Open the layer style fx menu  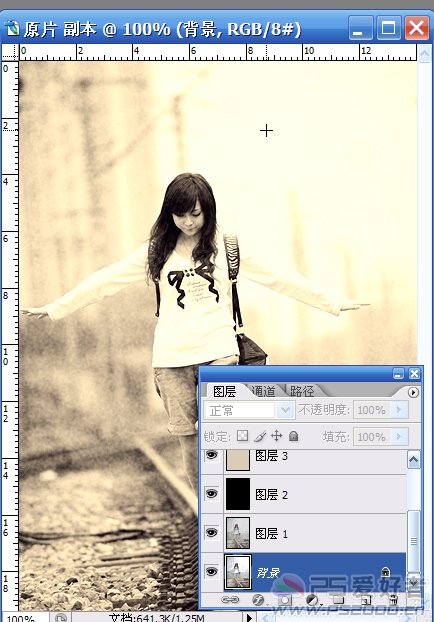click(258, 599)
